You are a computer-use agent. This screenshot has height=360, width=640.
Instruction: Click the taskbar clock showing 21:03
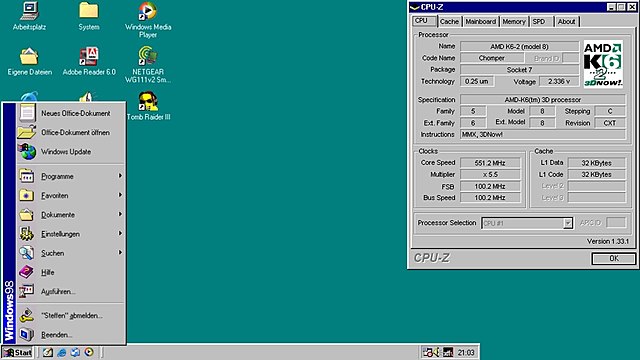(466, 352)
